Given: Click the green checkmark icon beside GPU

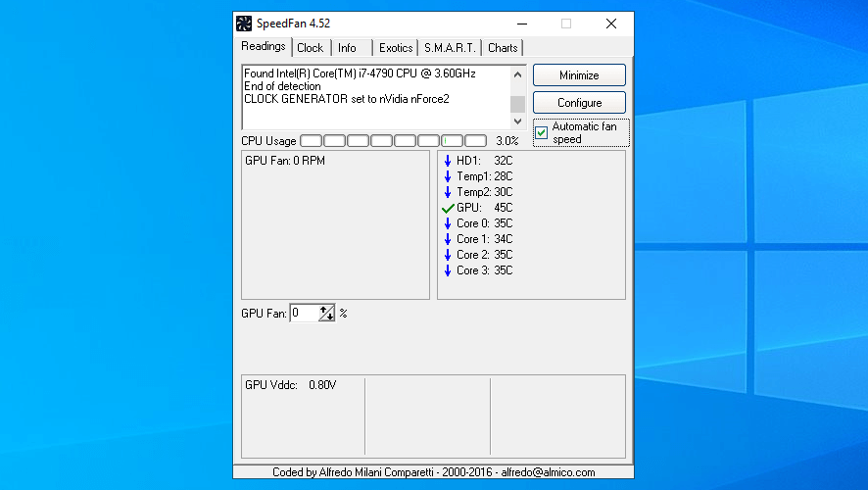Looking at the screenshot, I should click(448, 208).
